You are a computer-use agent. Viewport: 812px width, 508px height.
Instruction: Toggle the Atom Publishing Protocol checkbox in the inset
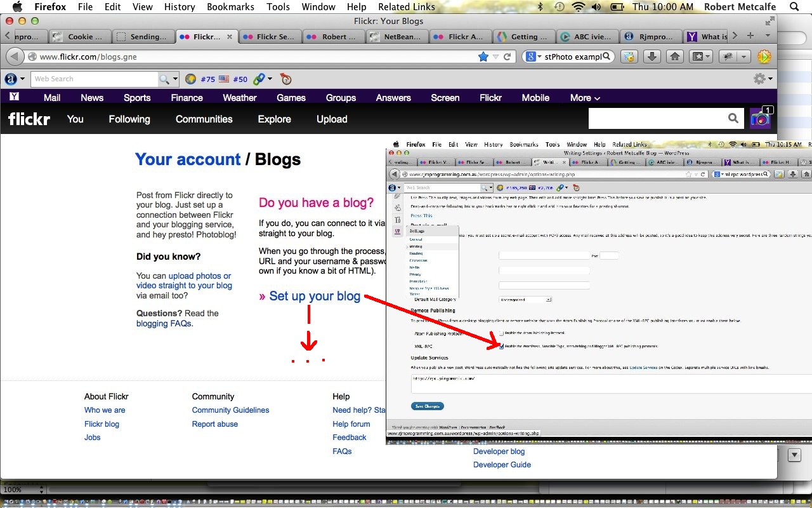[x=501, y=333]
